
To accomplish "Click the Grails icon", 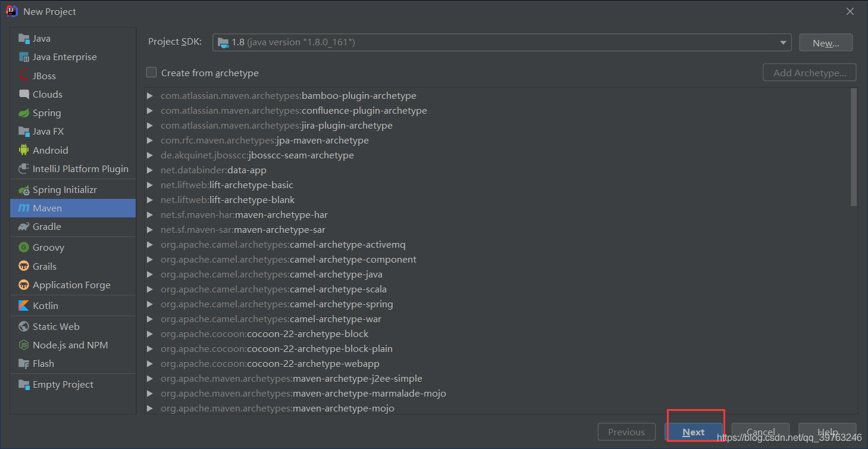I will click(x=24, y=266).
